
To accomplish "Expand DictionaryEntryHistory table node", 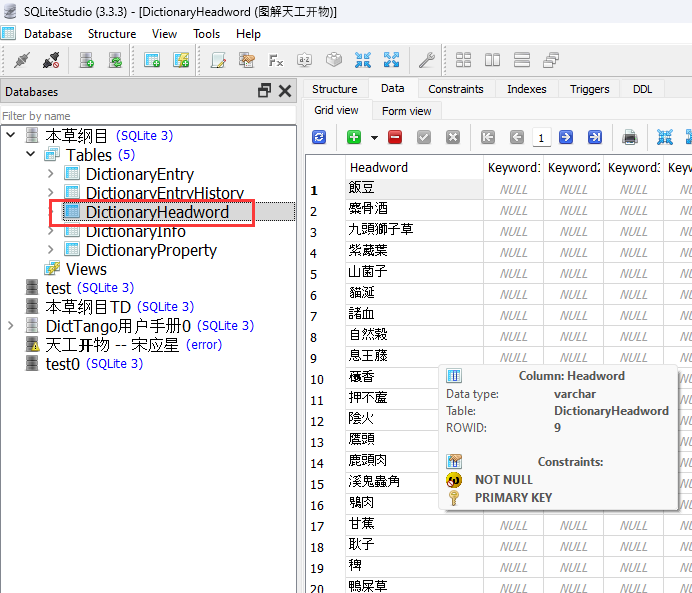I will [50, 192].
